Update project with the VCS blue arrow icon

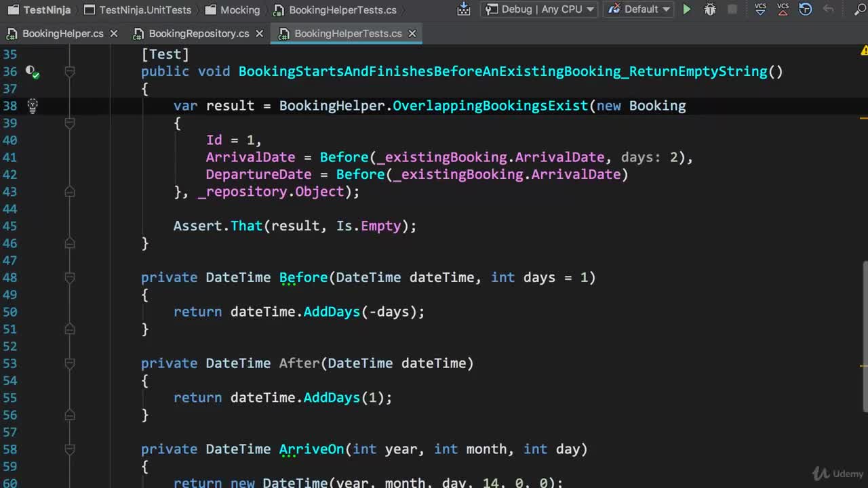760,9
